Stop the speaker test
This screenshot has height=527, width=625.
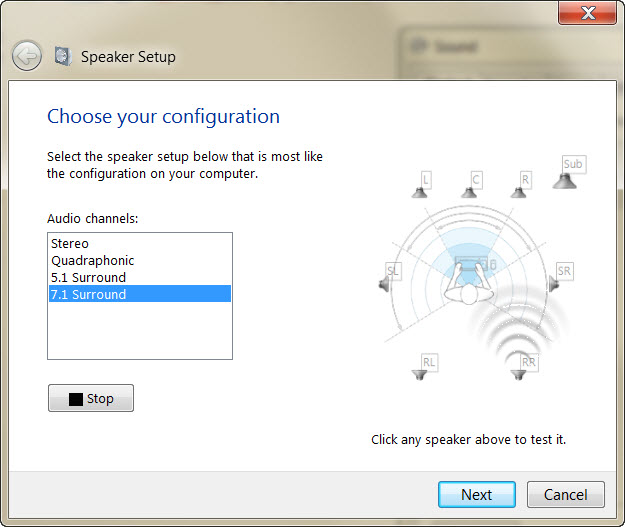pos(90,398)
